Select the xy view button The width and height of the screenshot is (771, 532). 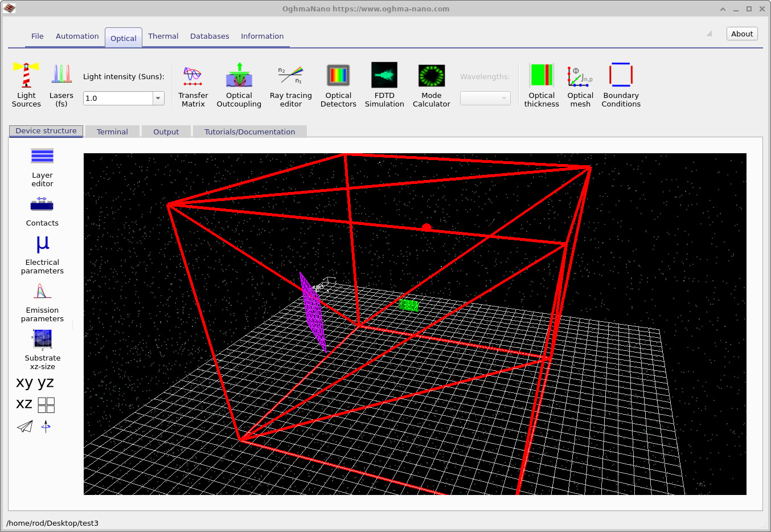point(24,382)
